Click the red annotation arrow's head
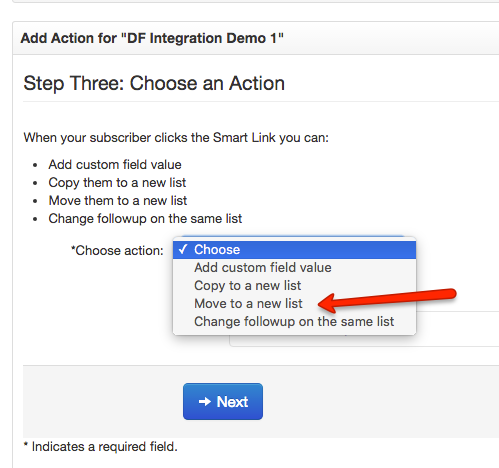Viewport: 499px width, 468px height. [328, 304]
